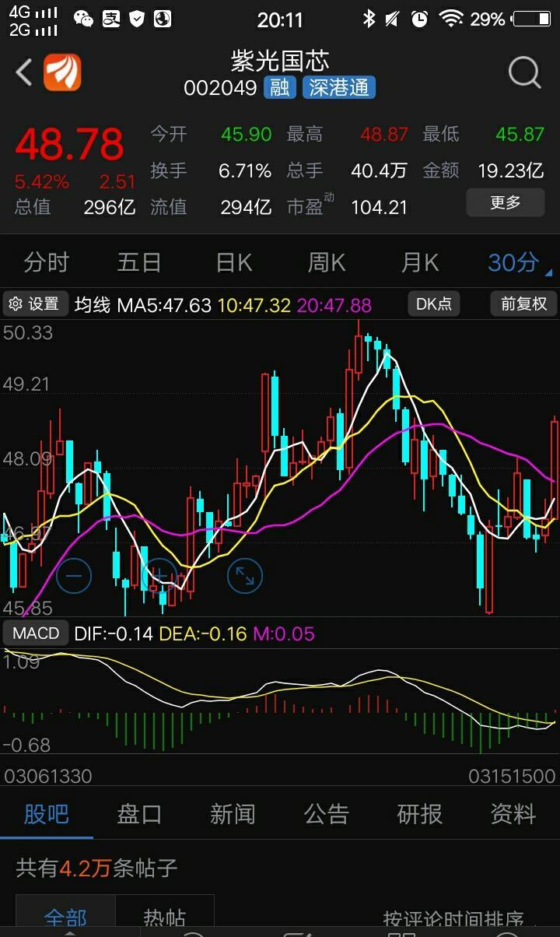Screen dimensions: 560x937
Task: Expand chart to fullscreen arrows icon
Action: 245,576
